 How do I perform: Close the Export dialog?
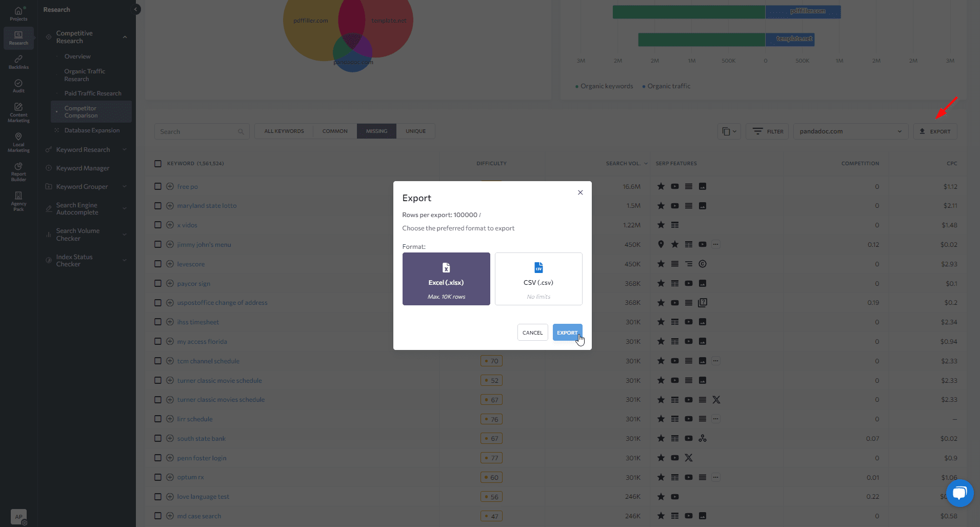580,192
